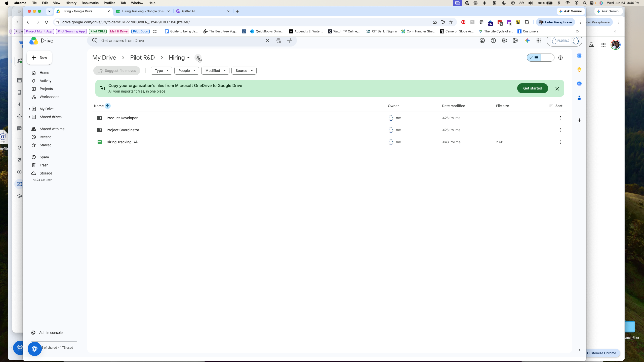Switch to Hiring Tracking Google Sheets tab
This screenshot has height=362, width=644.
(x=143, y=11)
